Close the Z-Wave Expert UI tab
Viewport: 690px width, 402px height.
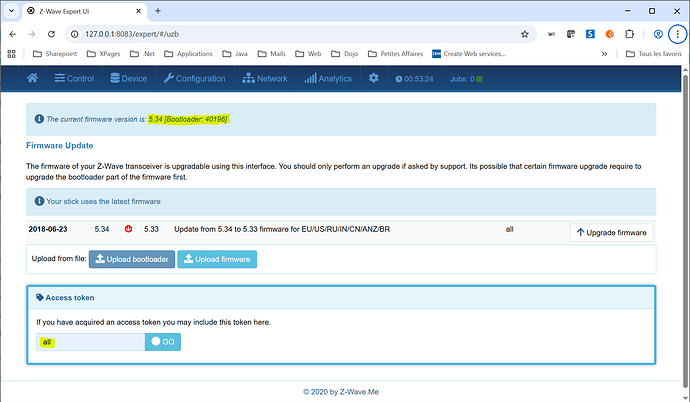tap(138, 11)
